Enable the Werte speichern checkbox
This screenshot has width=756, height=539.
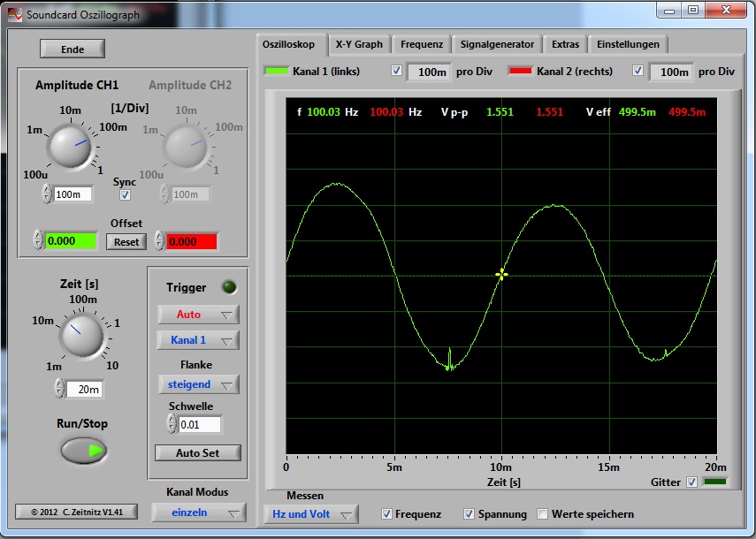click(x=542, y=514)
